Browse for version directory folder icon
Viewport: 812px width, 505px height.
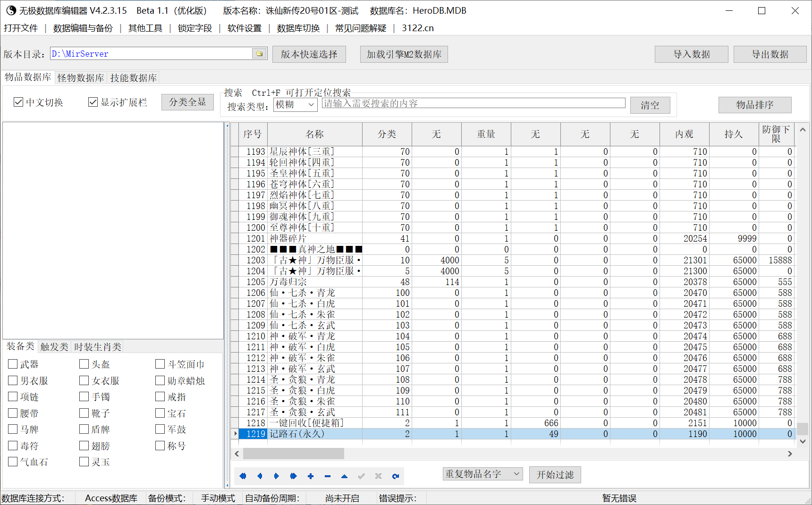pyautogui.click(x=259, y=54)
